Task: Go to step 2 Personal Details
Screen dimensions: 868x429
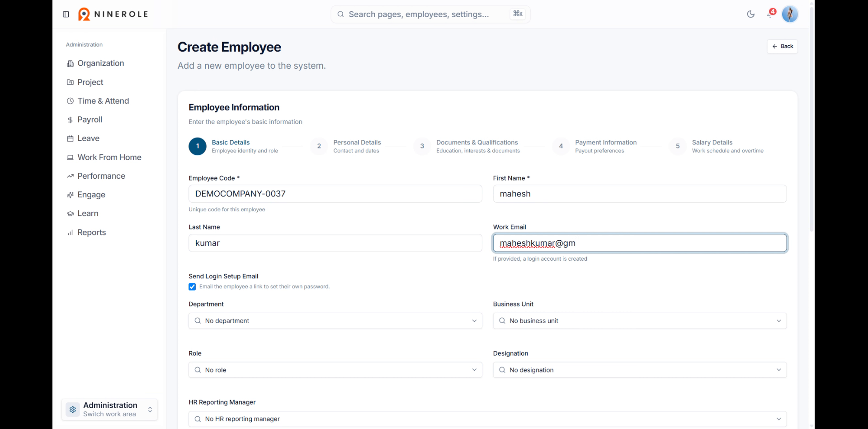Action: (x=345, y=147)
